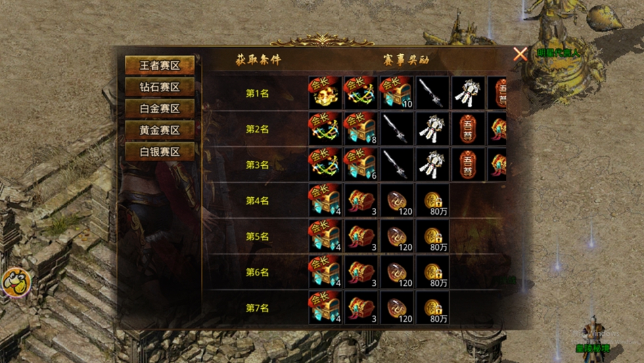The height and width of the screenshot is (363, 644).
Task: Select the 吾尊 token in 第2名 row
Action: pyautogui.click(x=468, y=129)
